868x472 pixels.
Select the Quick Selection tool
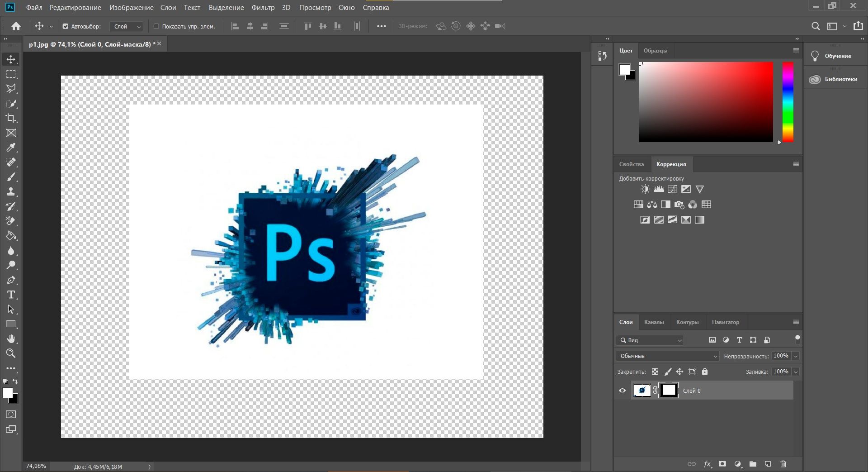(x=11, y=104)
